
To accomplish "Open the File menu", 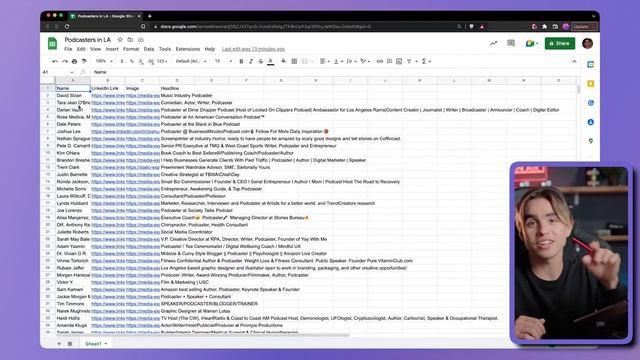I will click(68, 49).
